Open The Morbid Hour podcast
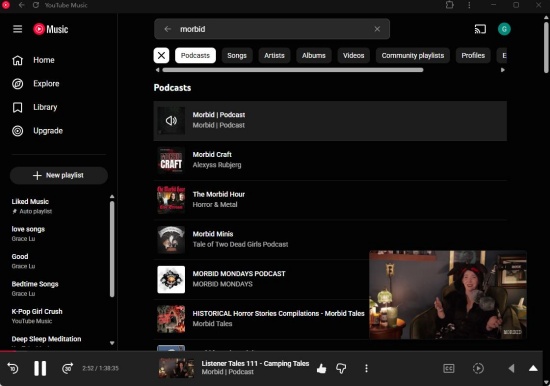Image resolution: width=550 pixels, height=386 pixels. [x=330, y=200]
